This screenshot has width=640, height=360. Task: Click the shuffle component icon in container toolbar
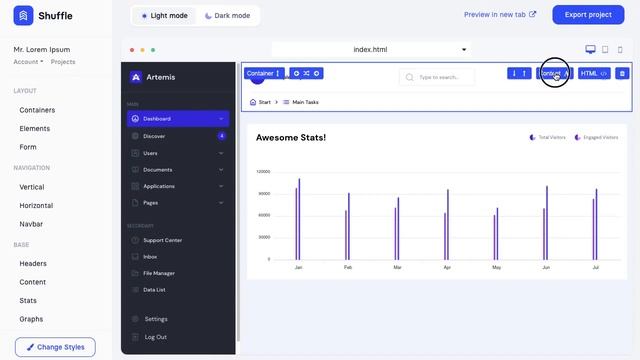coord(307,73)
